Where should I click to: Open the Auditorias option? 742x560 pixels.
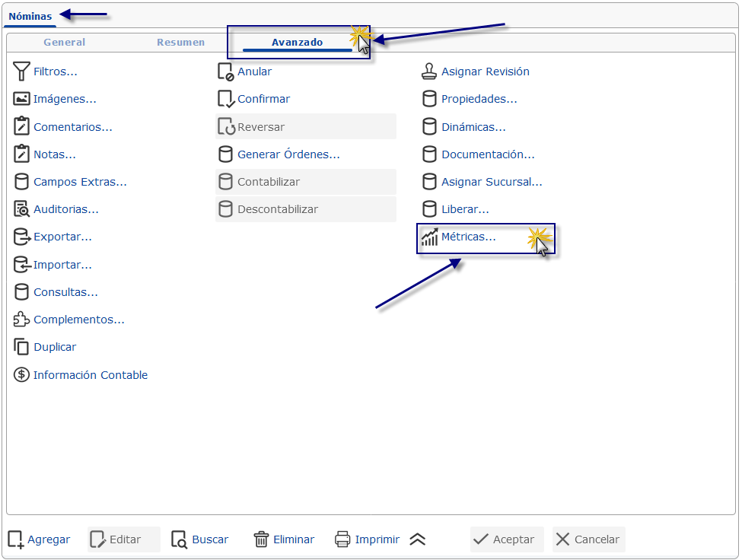pyautogui.click(x=65, y=209)
